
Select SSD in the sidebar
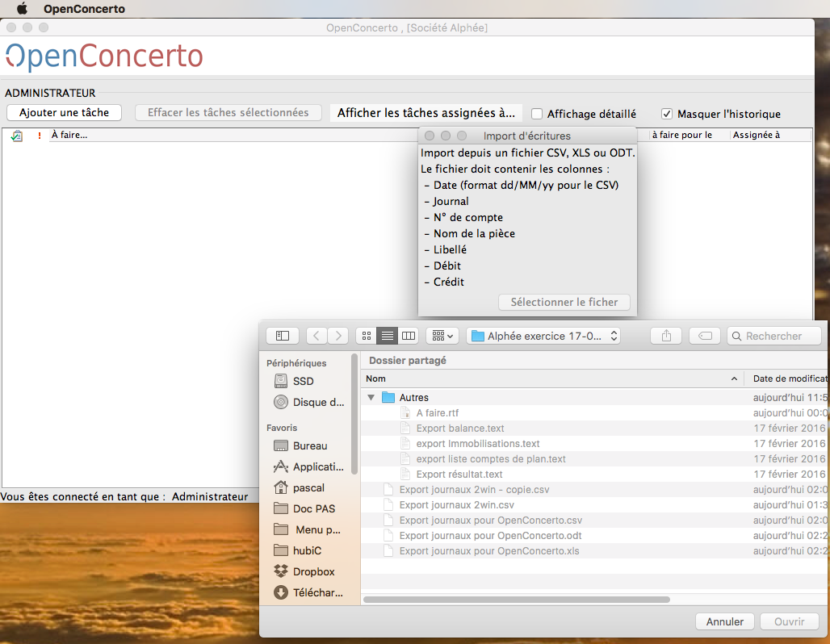click(x=304, y=381)
